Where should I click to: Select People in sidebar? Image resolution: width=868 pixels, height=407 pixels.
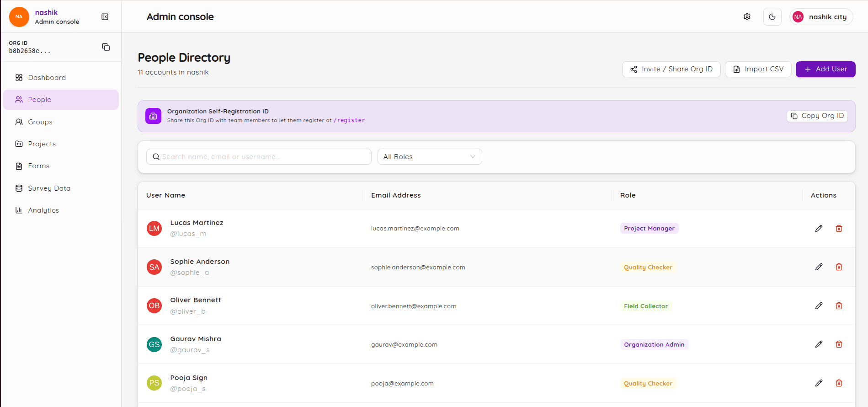[61, 100]
